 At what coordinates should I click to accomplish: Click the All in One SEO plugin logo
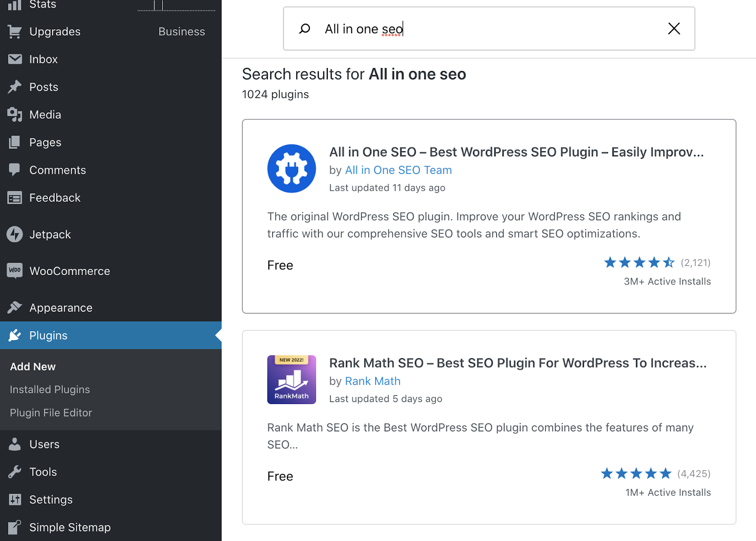click(x=292, y=169)
